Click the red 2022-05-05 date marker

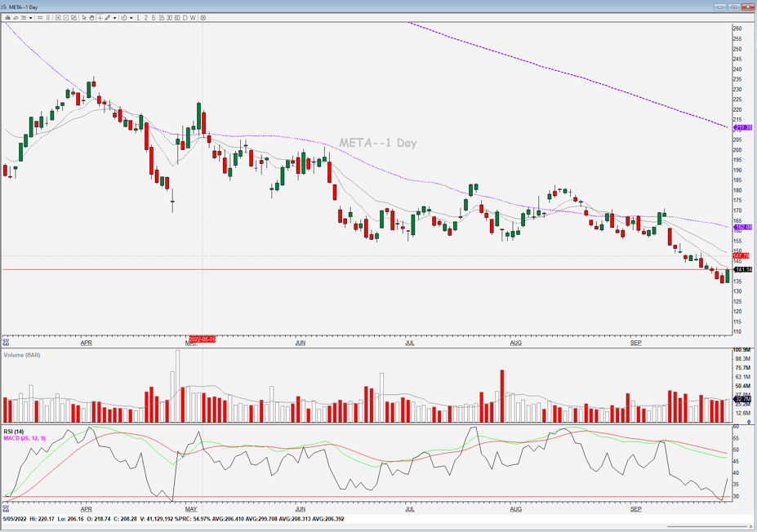(x=202, y=339)
